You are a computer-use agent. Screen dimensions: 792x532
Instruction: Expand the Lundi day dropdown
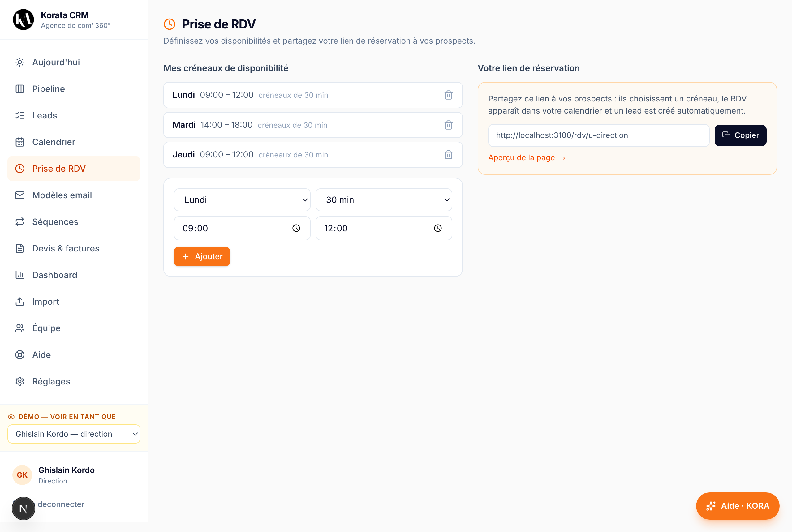click(242, 200)
